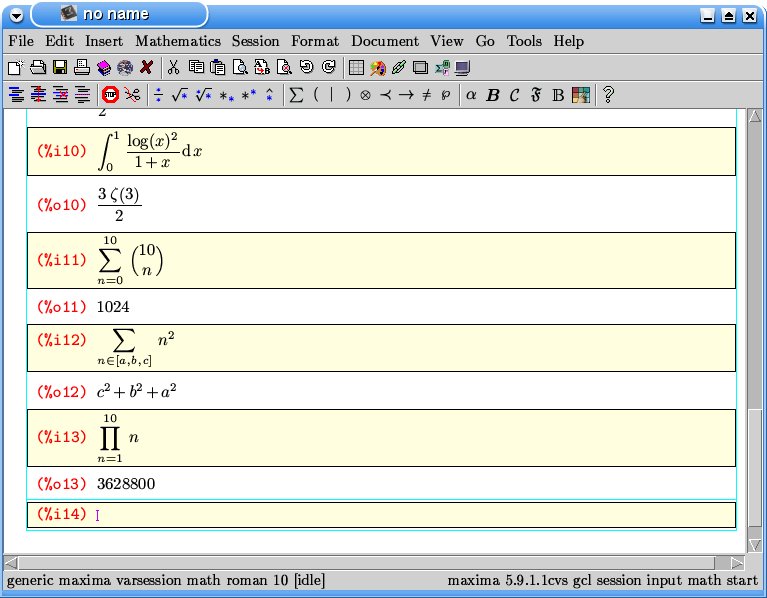
Task: Open the Greek alpha letters menu
Action: click(x=471, y=95)
